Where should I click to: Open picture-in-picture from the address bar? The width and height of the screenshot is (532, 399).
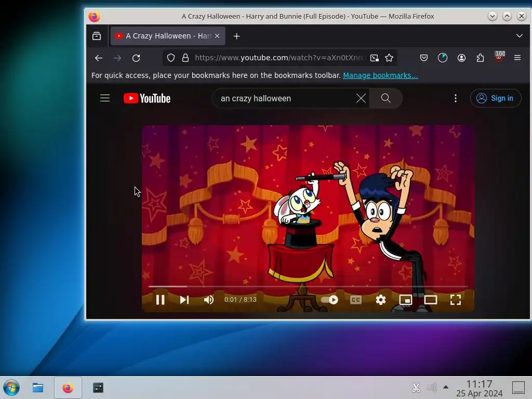(374, 58)
